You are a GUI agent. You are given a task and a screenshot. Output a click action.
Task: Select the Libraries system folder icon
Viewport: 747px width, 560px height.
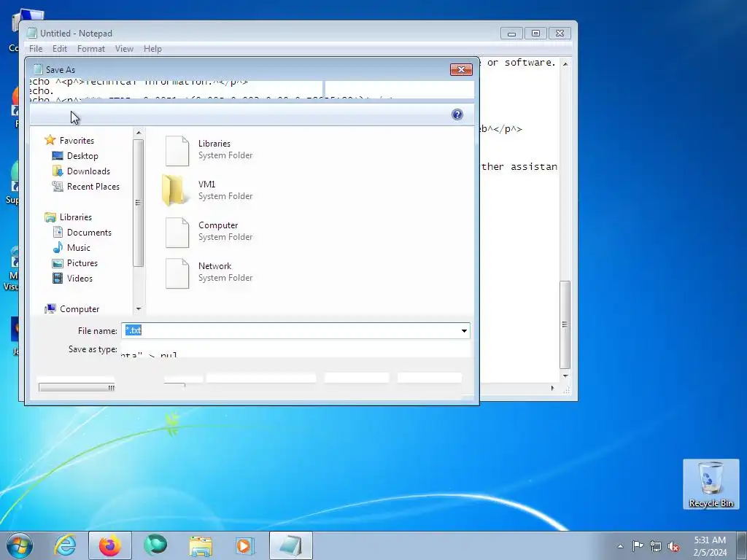177,150
